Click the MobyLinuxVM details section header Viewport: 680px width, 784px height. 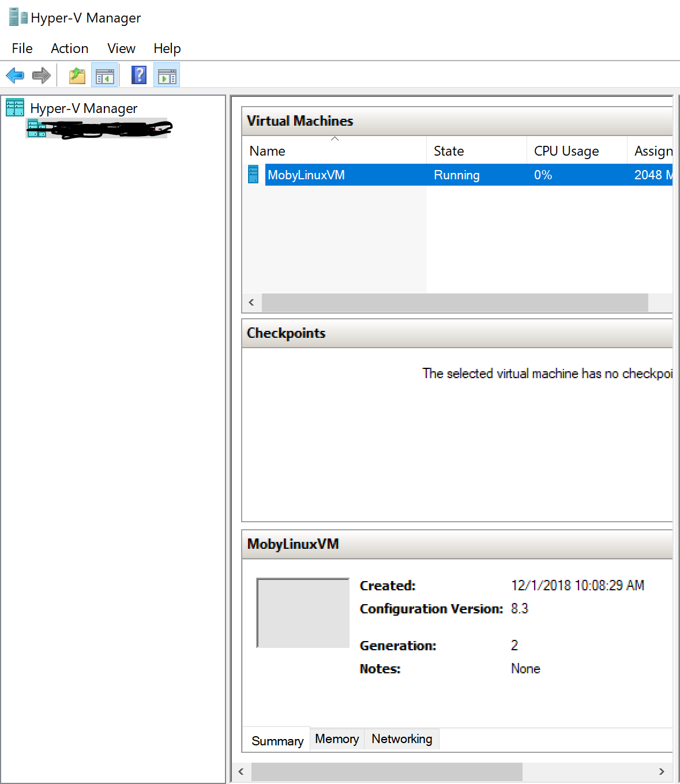(457, 544)
